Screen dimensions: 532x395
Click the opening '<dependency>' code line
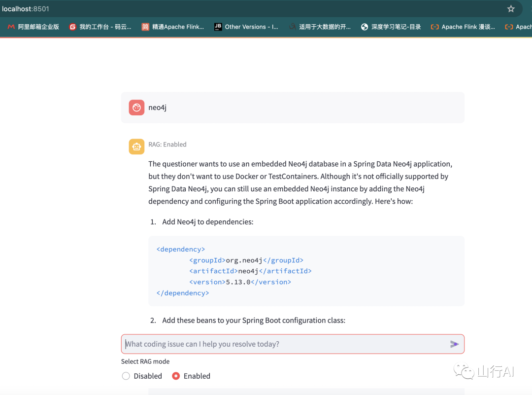(181, 250)
